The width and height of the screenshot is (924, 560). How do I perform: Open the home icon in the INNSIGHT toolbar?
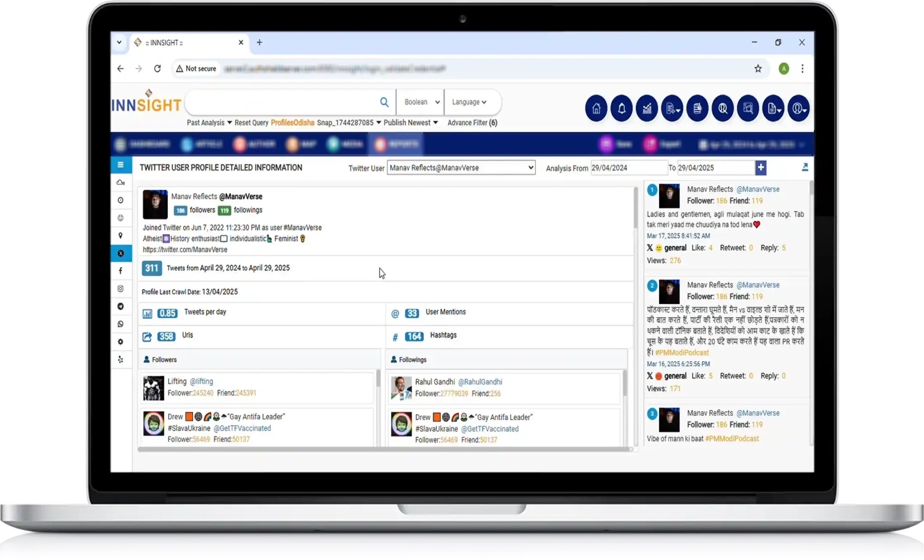(x=596, y=109)
